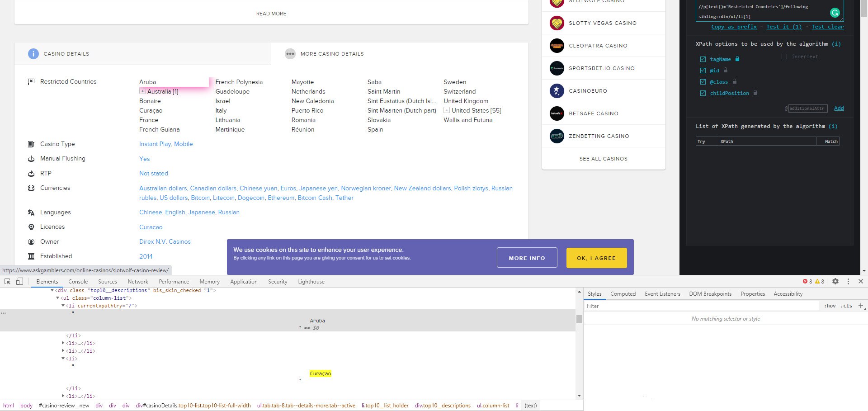Toggle the .cls class editor button
The image size is (868, 411).
[x=847, y=306]
